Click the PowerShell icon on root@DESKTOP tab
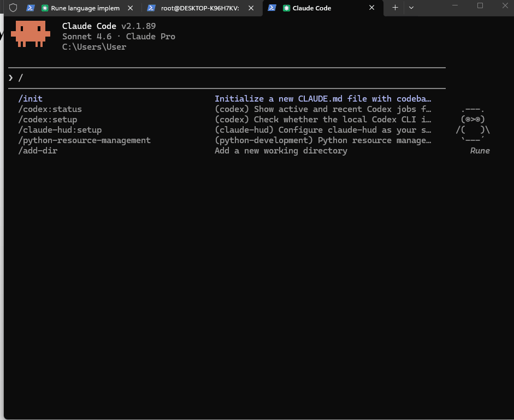The image size is (514, 420). click(x=151, y=8)
